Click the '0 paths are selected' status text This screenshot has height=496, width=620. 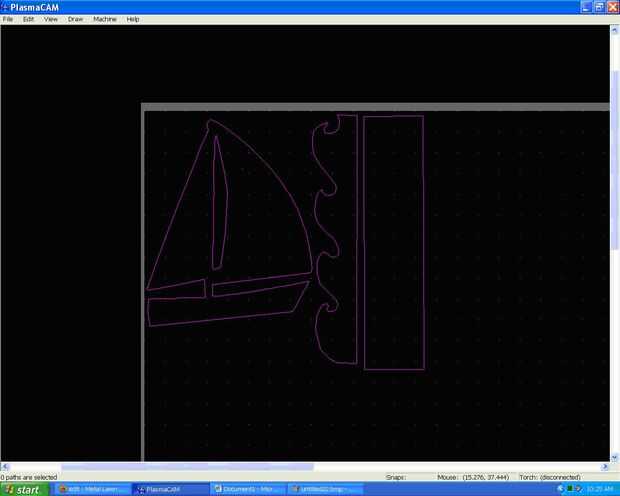(x=29, y=477)
